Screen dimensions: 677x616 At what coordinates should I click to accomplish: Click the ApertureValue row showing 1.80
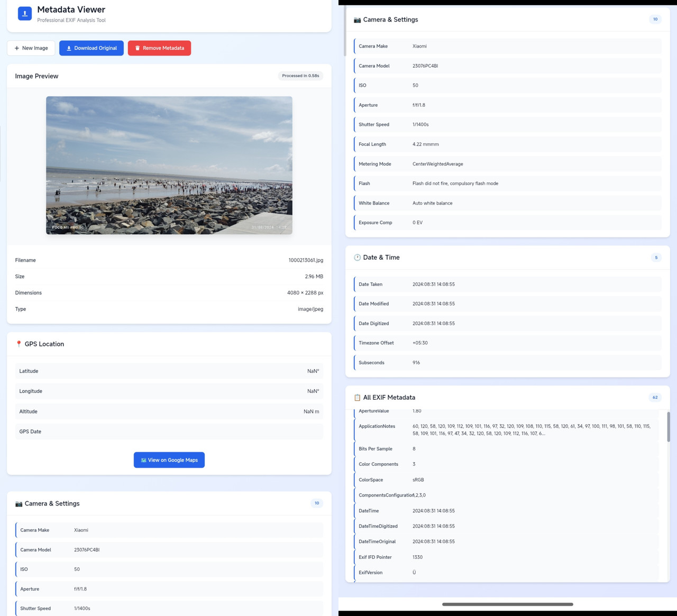[x=506, y=411]
